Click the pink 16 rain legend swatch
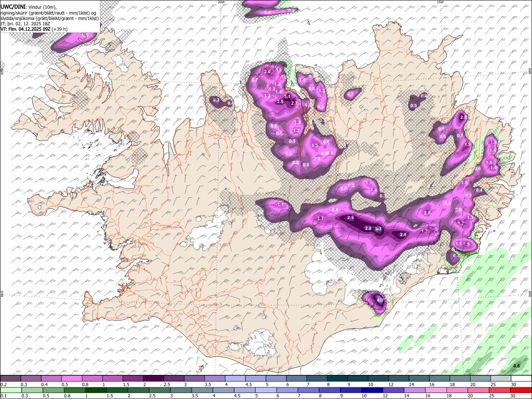 point(436,390)
